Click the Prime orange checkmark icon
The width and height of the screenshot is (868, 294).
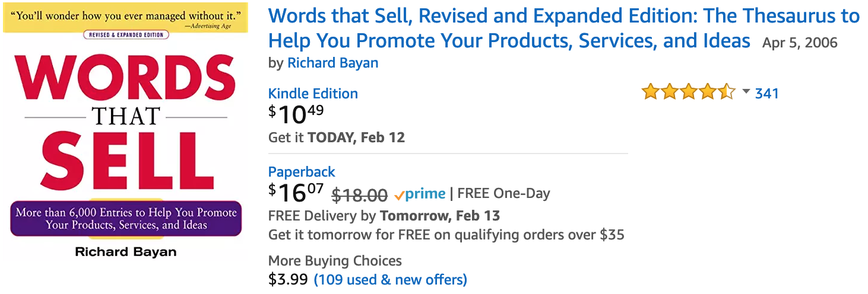pyautogui.click(x=400, y=195)
